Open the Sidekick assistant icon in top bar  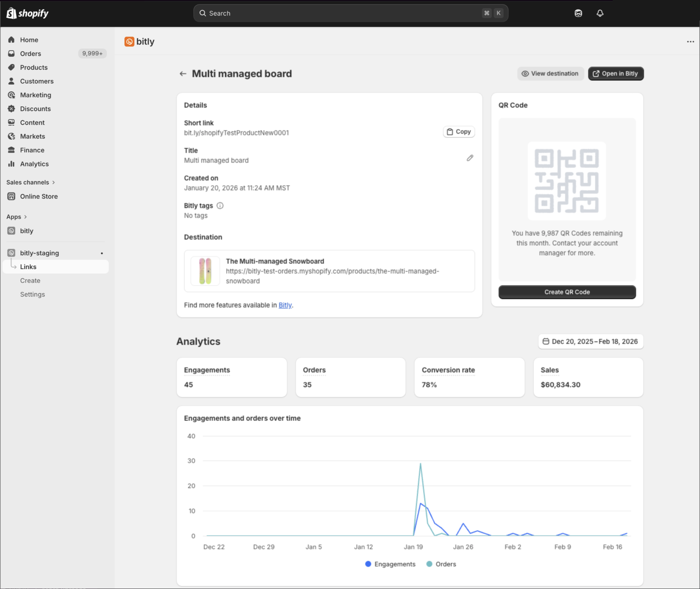coord(578,13)
